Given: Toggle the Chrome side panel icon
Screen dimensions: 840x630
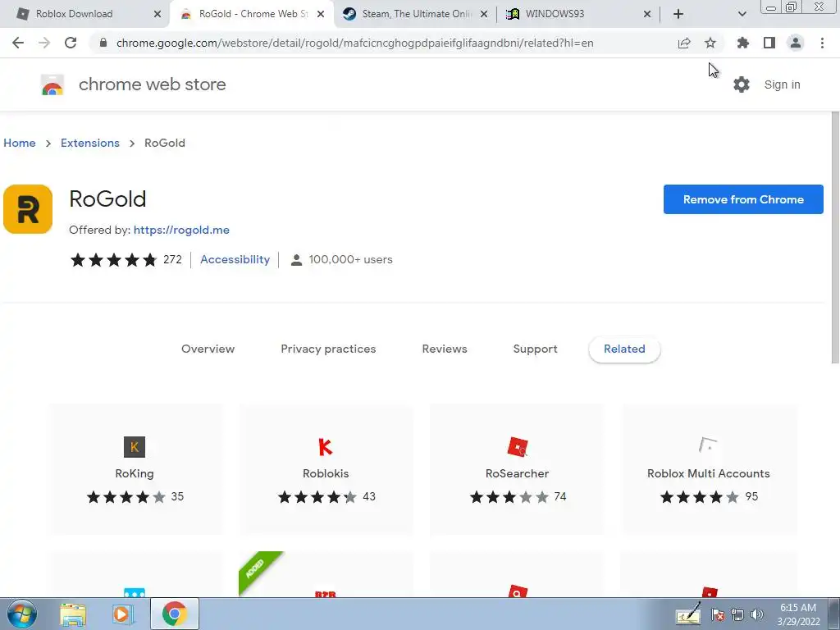Looking at the screenshot, I should [769, 43].
